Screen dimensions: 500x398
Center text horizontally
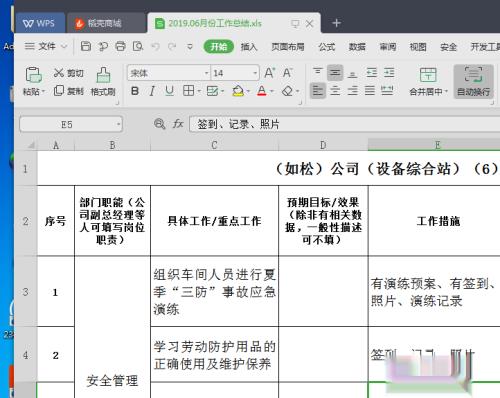(x=335, y=91)
